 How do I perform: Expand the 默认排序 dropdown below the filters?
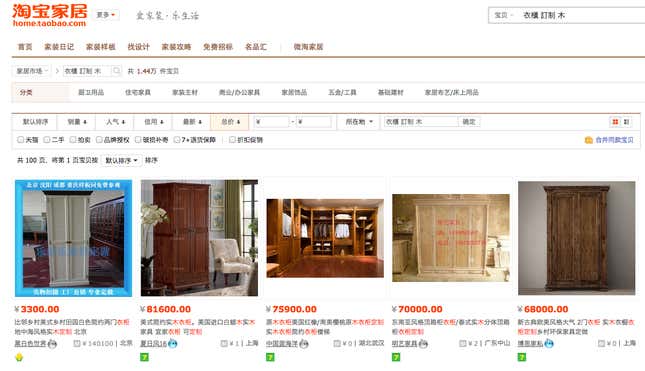[121, 160]
